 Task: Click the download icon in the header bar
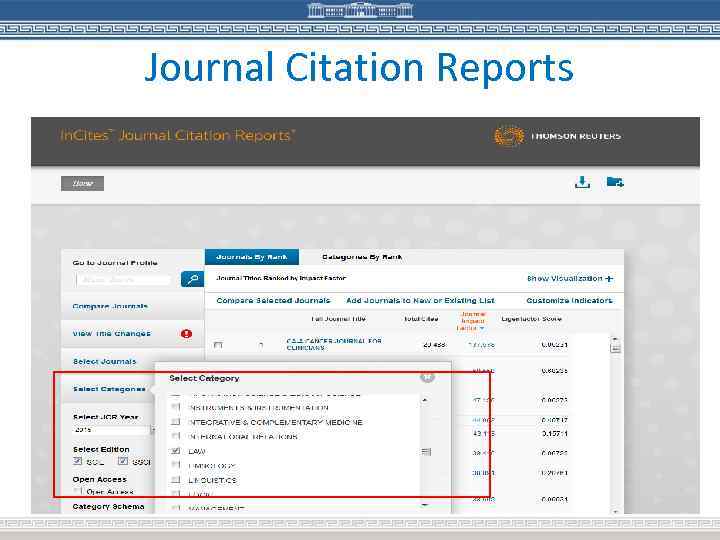point(582,182)
